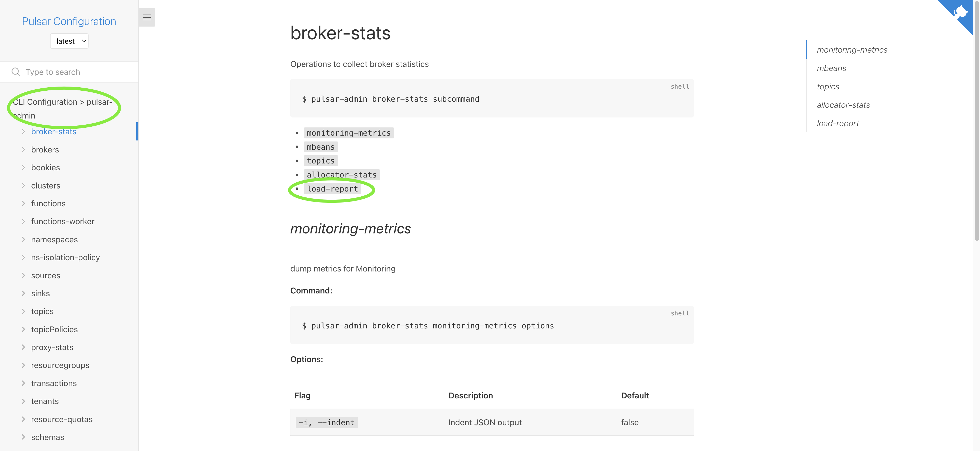Expand the transactions chevron arrow
Image resolution: width=980 pixels, height=451 pixels.
click(23, 383)
